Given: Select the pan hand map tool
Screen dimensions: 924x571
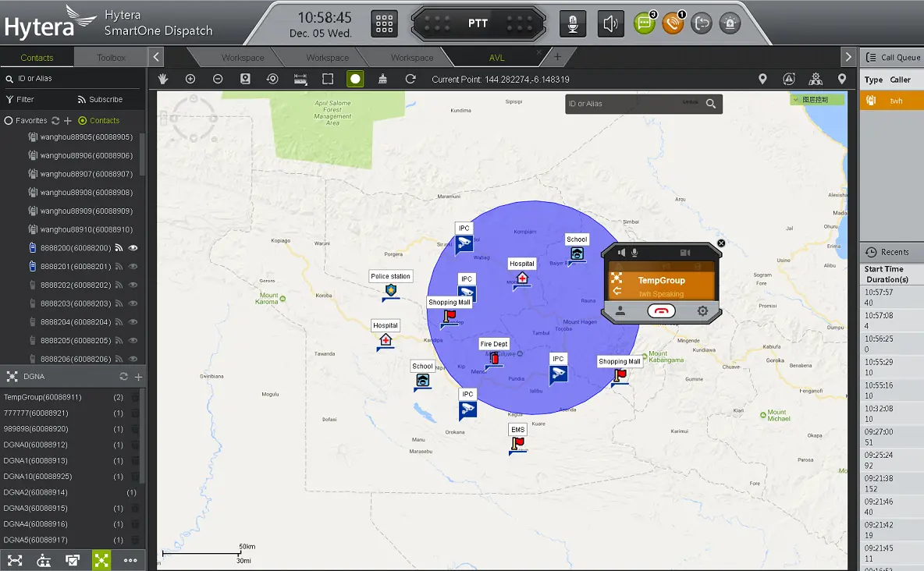Looking at the screenshot, I should 163,79.
